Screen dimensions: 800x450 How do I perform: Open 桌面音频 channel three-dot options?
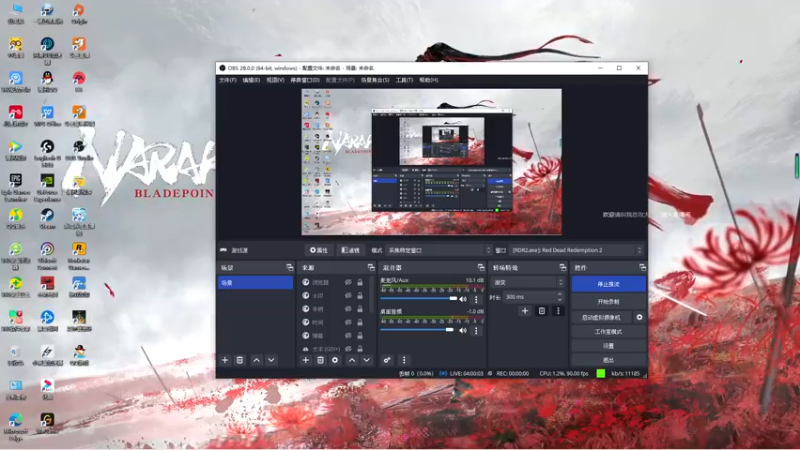click(477, 331)
